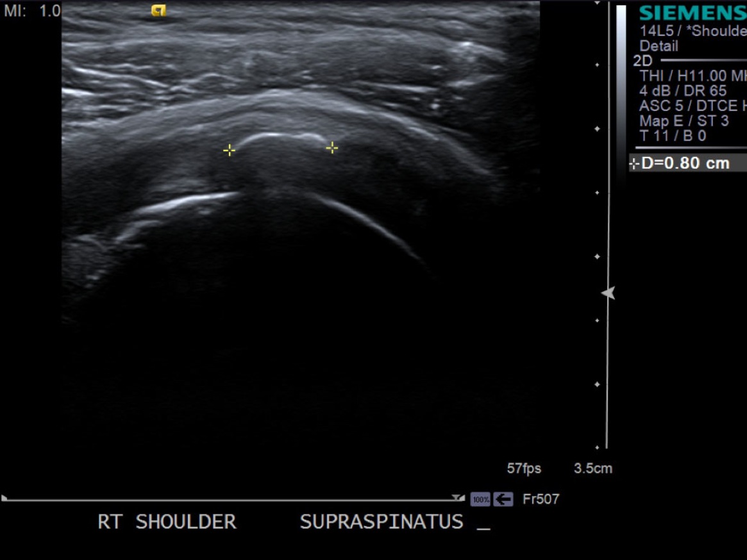
Task: Click the 2D mode header label
Action: point(642,61)
